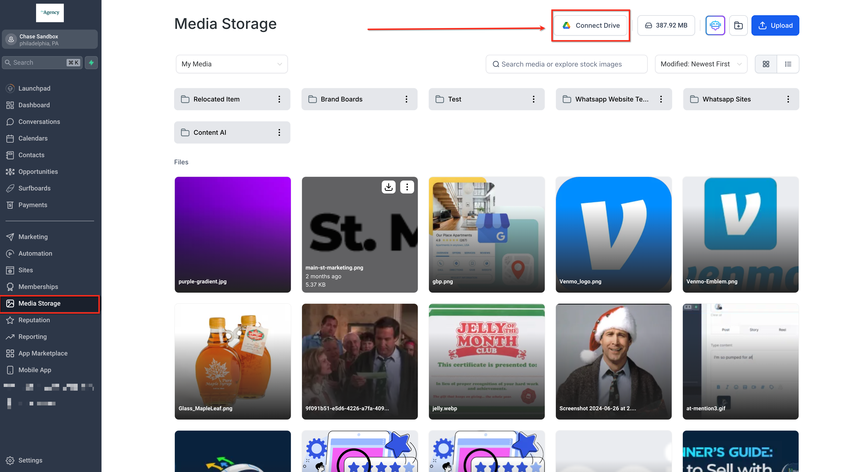The height and width of the screenshot is (472, 868).
Task: Open the Chase Sandbox account switcher
Action: [50, 40]
